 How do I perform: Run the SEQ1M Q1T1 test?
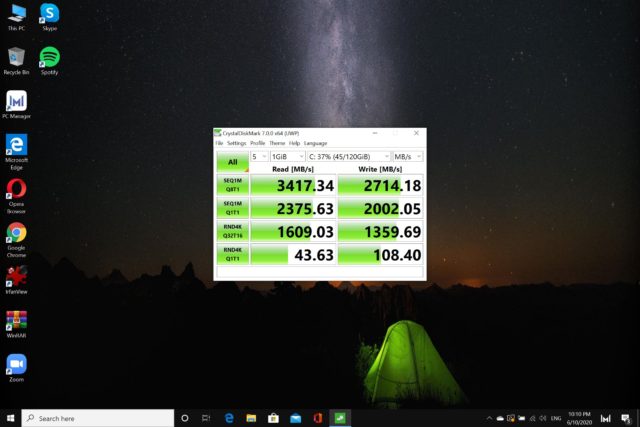[233, 208]
